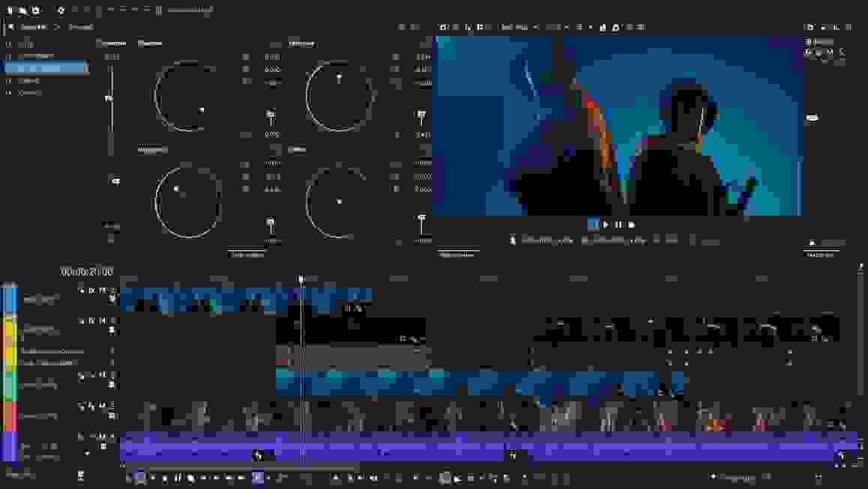Screen dimensions: 868x489
Task: Click the playhead marker at the timeline ruler
Action: click(301, 278)
